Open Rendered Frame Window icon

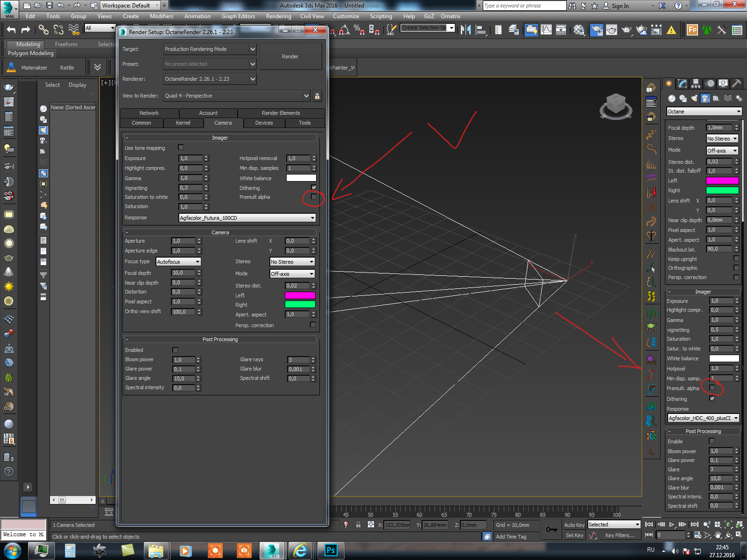612,30
